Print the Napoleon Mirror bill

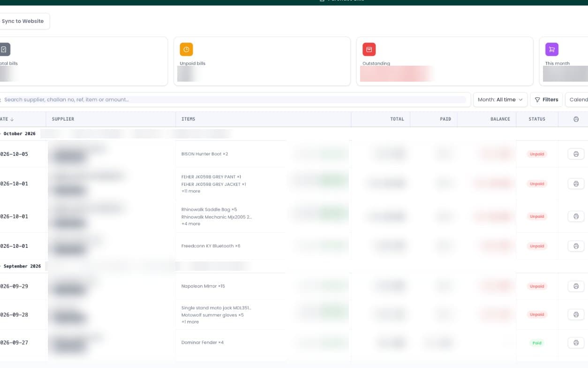point(576,286)
